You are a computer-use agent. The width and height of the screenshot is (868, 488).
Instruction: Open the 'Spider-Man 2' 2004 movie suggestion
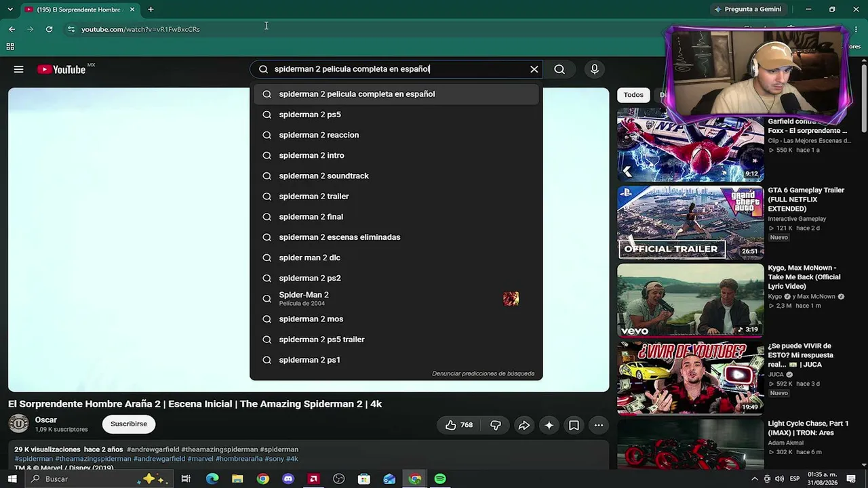[396, 298]
